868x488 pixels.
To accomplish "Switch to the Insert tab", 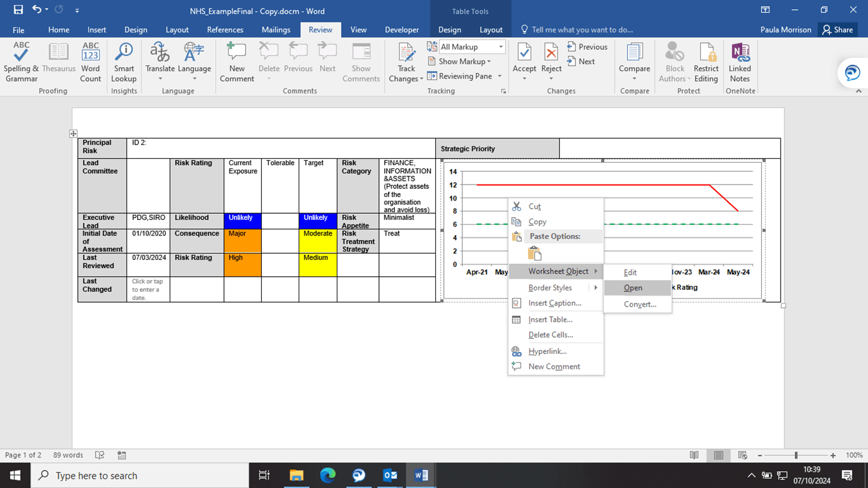I will (97, 29).
